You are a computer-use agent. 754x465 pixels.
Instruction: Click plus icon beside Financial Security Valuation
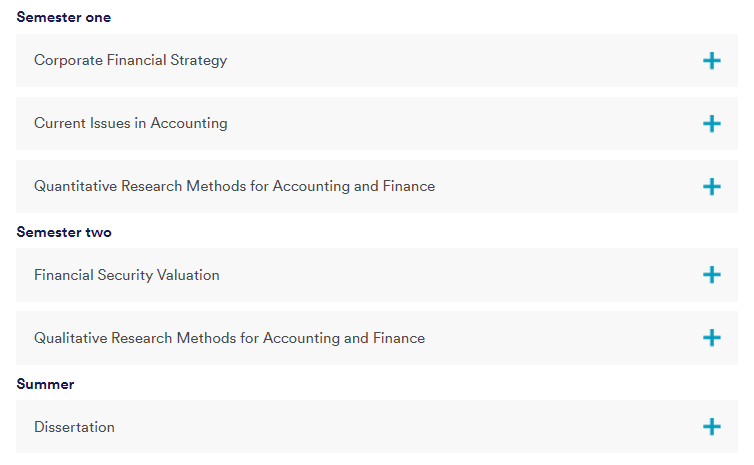(x=711, y=275)
